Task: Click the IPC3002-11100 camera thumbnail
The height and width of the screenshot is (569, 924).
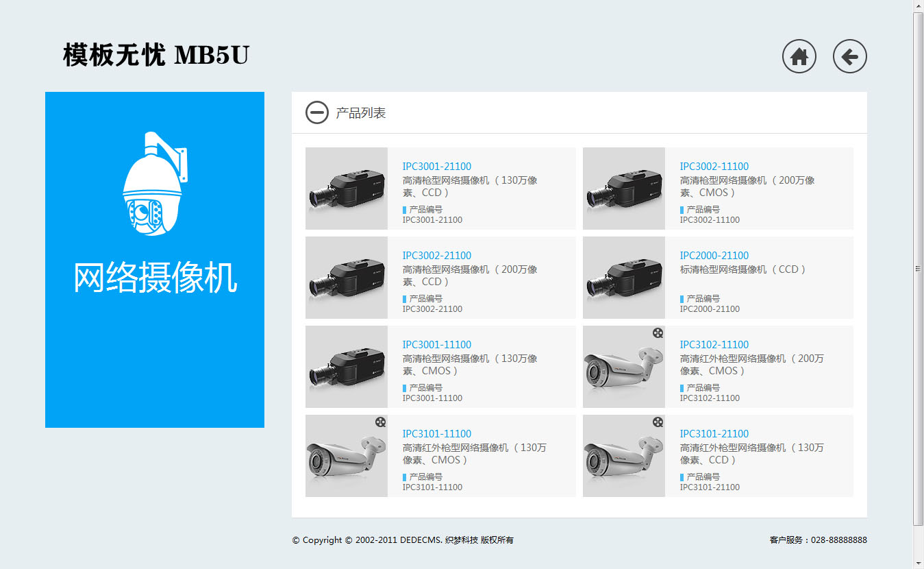Action: coord(624,189)
